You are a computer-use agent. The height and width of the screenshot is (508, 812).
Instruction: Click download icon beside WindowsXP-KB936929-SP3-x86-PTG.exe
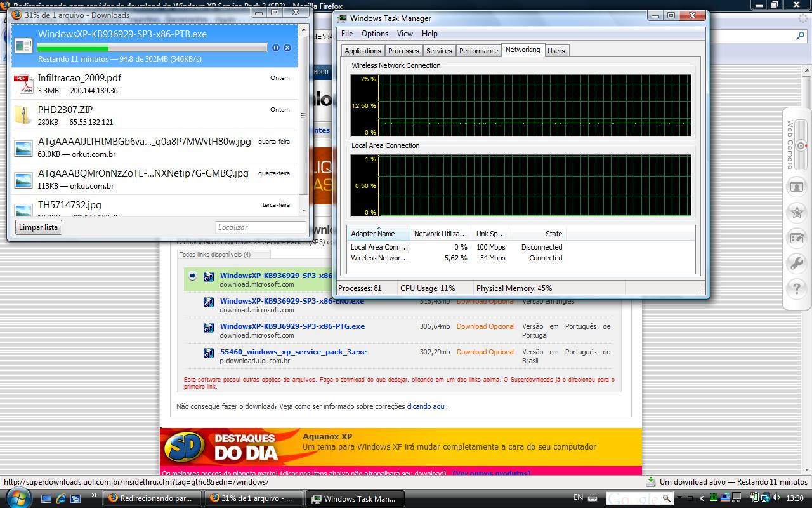click(208, 327)
